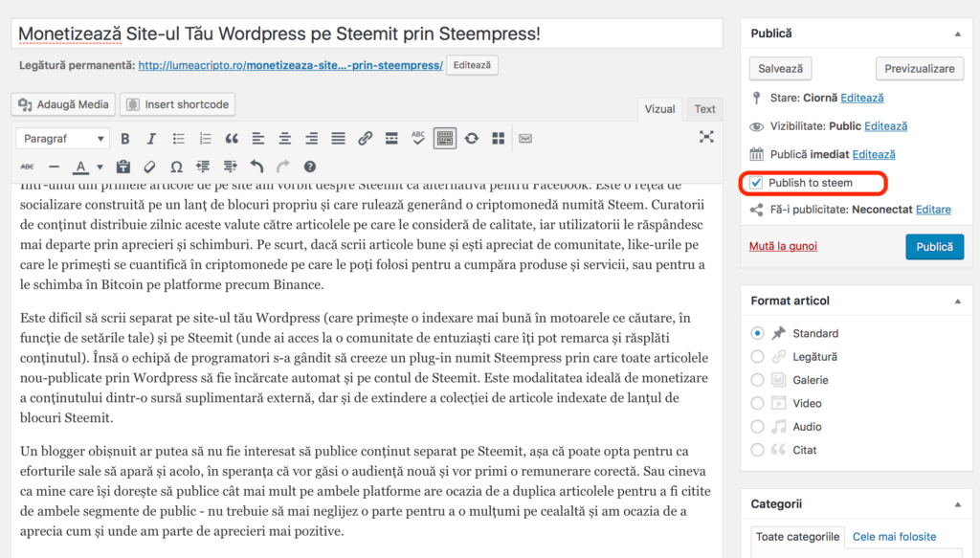980x558 pixels.
Task: Toggle the second toolbar row (kitchen sink)
Action: pyautogui.click(x=445, y=139)
